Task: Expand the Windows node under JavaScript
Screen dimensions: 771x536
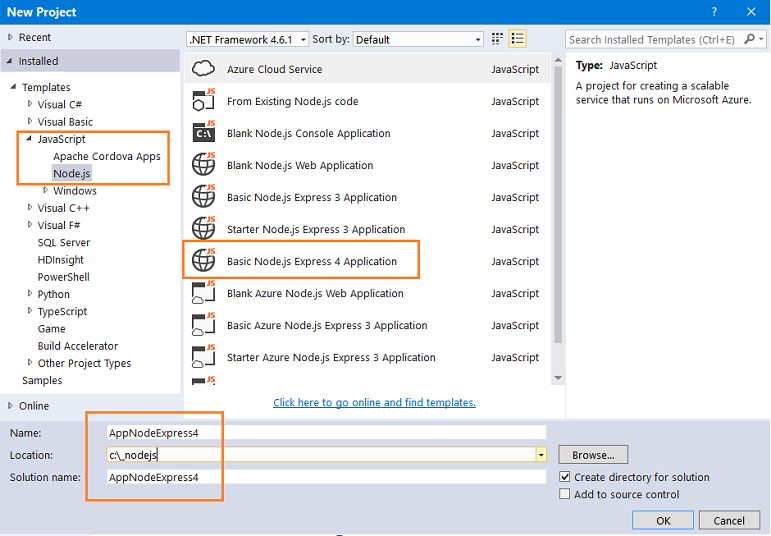Action: 45,190
